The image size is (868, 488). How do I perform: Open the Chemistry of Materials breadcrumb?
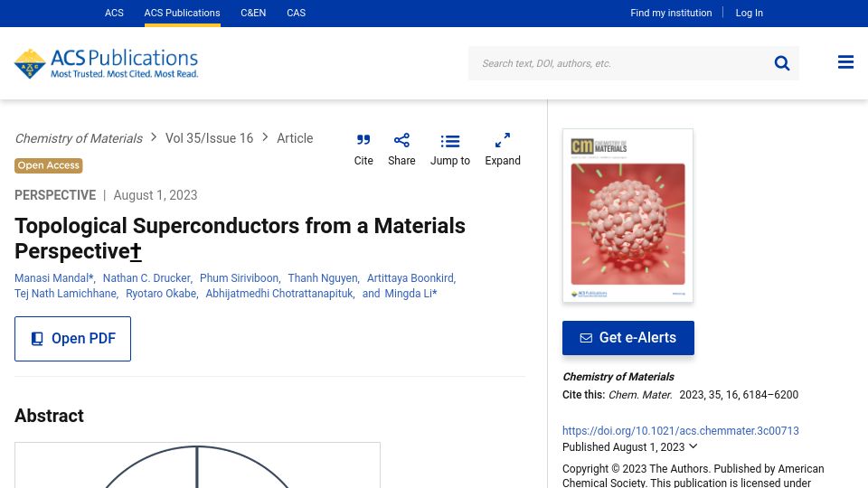click(x=79, y=138)
